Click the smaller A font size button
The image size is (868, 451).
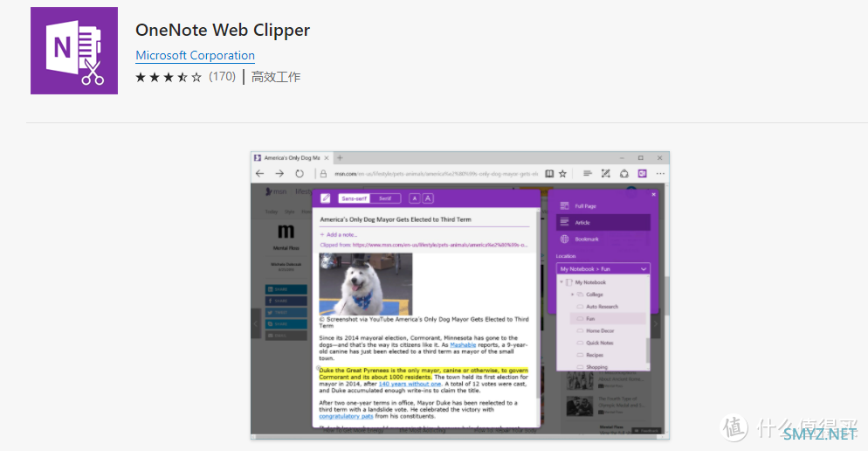pos(415,198)
